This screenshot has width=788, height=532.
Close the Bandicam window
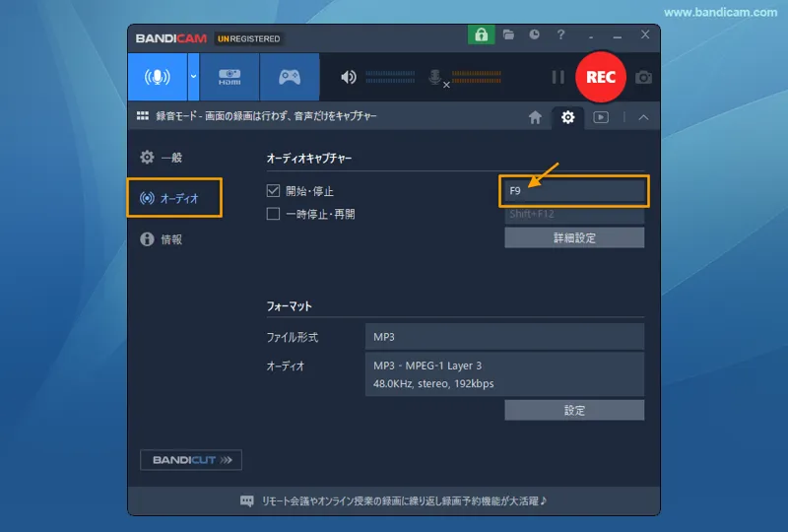coord(645,34)
